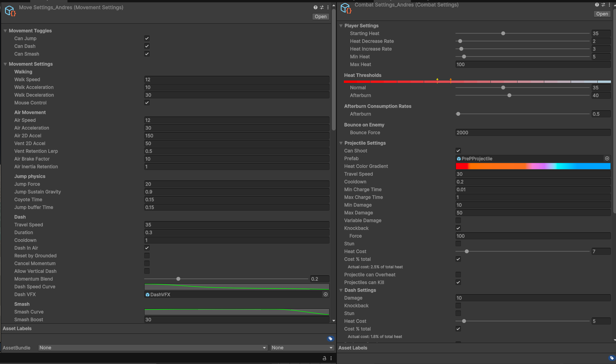Click the Heat Color Gradient swatch
The height and width of the screenshot is (364, 616).
533,166
